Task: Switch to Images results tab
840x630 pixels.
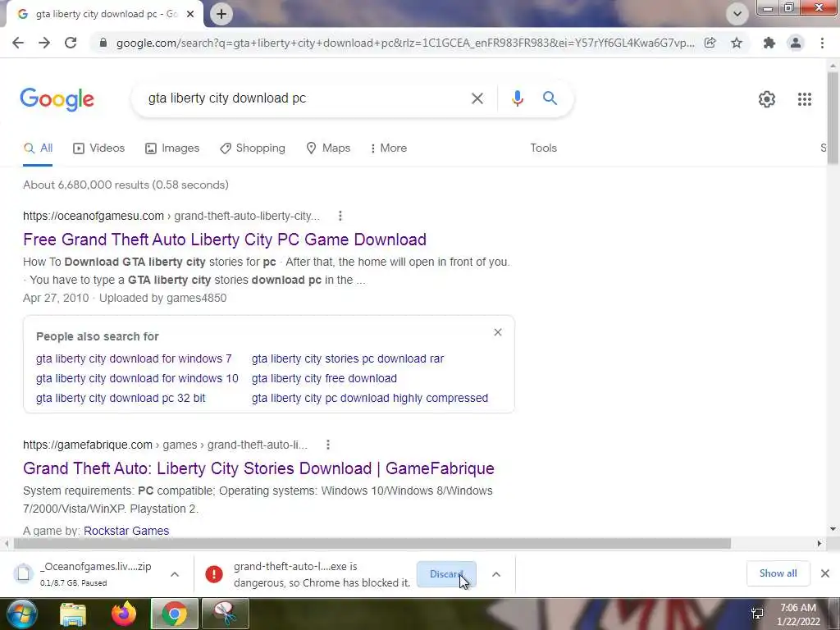Action: (172, 148)
